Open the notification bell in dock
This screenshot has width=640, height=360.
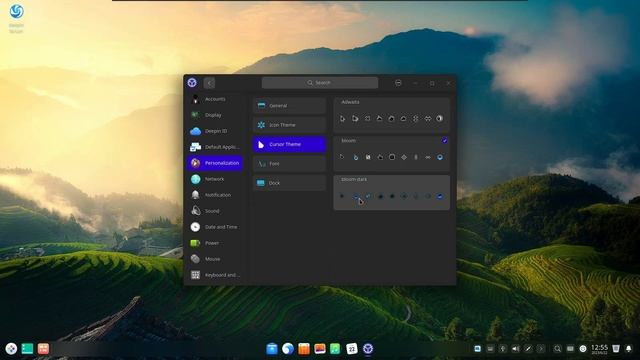629,349
